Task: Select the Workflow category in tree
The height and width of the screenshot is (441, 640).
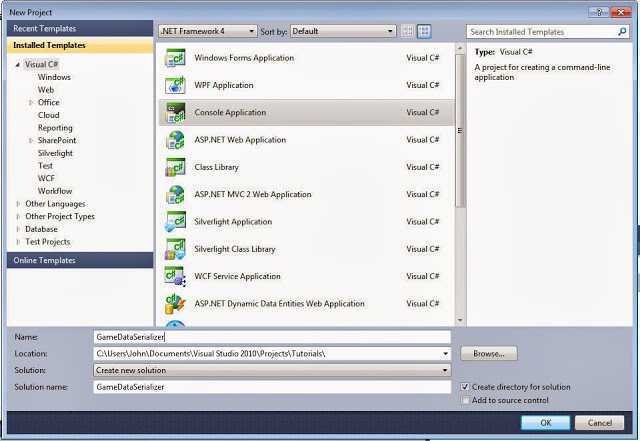Action: pyautogui.click(x=55, y=191)
